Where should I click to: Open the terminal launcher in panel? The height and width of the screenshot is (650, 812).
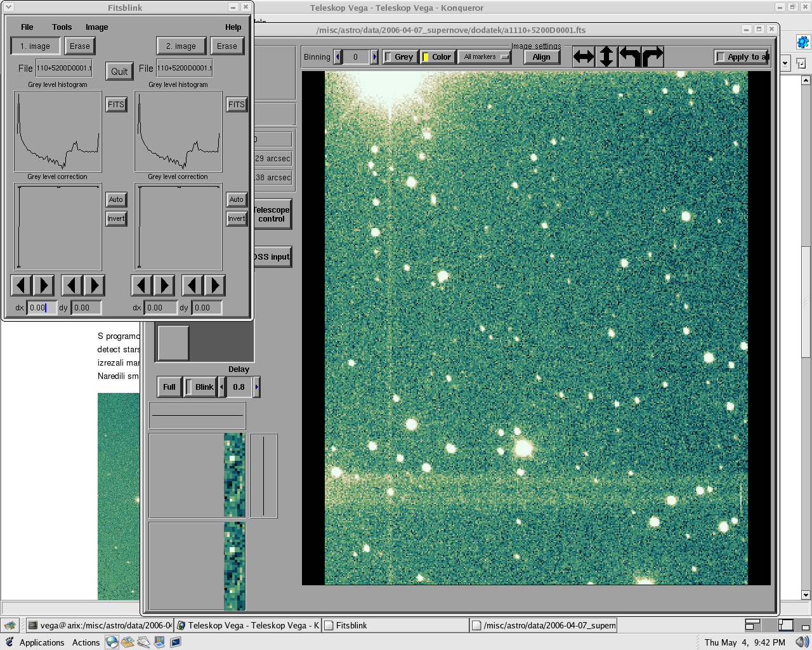tap(175, 642)
